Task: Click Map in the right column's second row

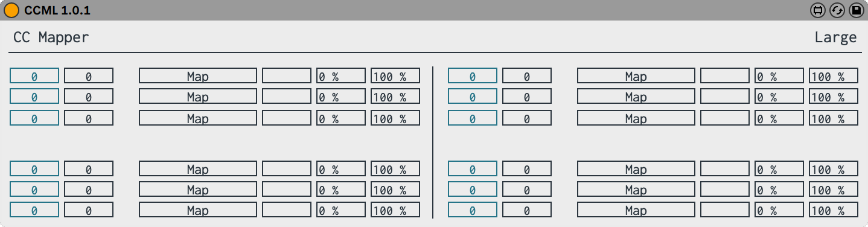Action: (636, 96)
